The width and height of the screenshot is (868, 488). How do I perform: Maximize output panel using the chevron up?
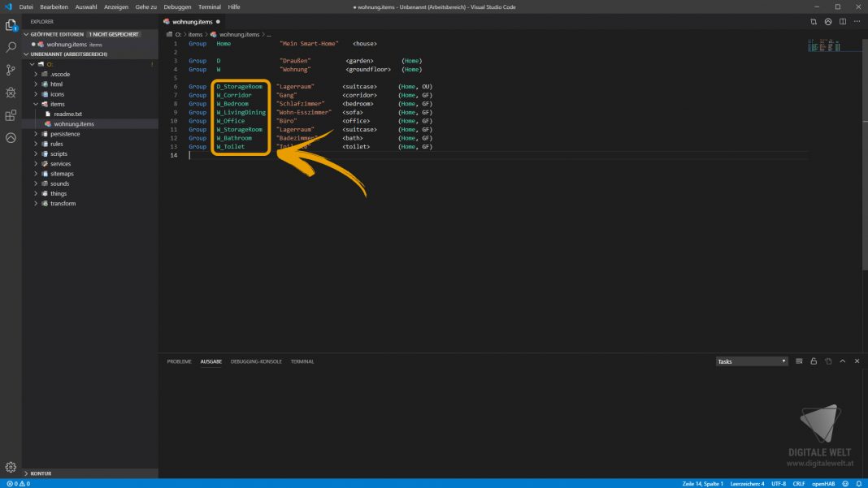(x=843, y=361)
